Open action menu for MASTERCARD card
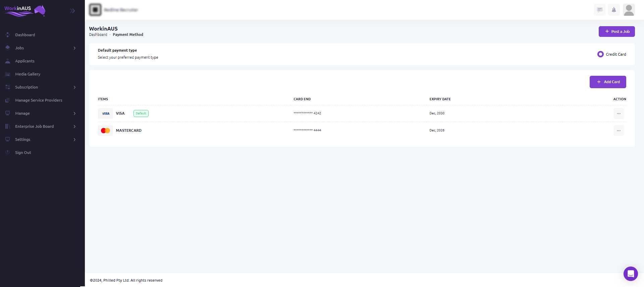Screen dimensions: 644x287 point(619,130)
